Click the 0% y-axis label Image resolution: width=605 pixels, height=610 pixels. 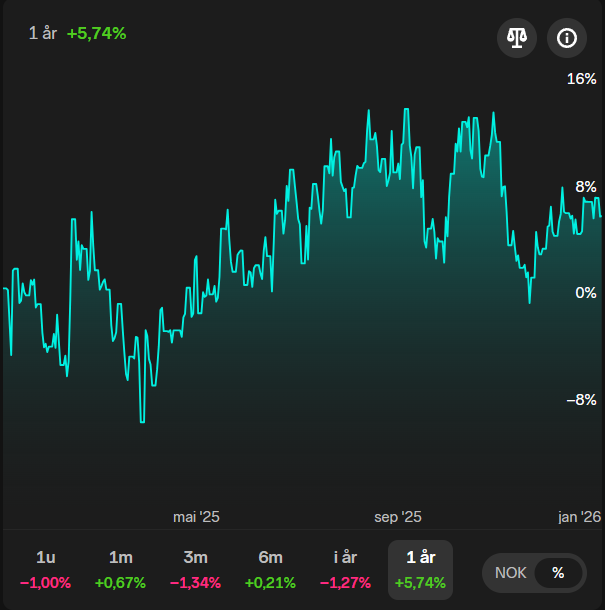pos(585,293)
